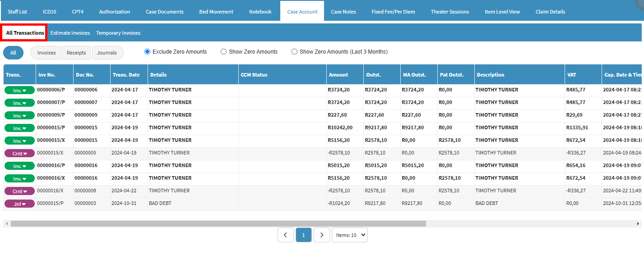Expand Inv. dropdown for invoice 00000016/X
The width and height of the screenshot is (644, 259).
[x=19, y=178]
